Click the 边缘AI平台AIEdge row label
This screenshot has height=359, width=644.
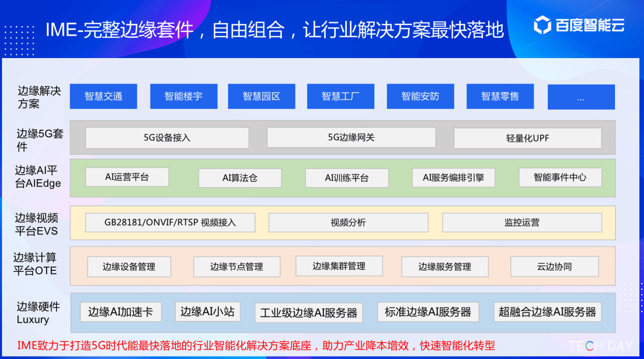pyautogui.click(x=38, y=177)
